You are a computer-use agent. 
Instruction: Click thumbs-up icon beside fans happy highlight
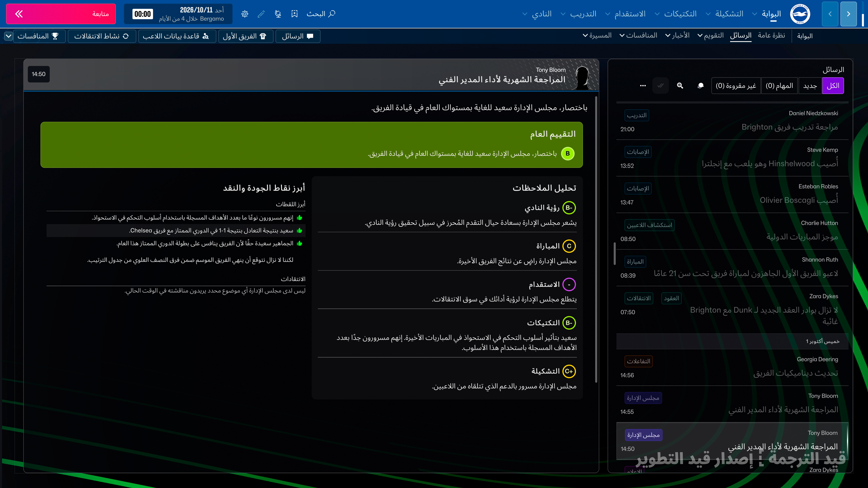click(300, 244)
